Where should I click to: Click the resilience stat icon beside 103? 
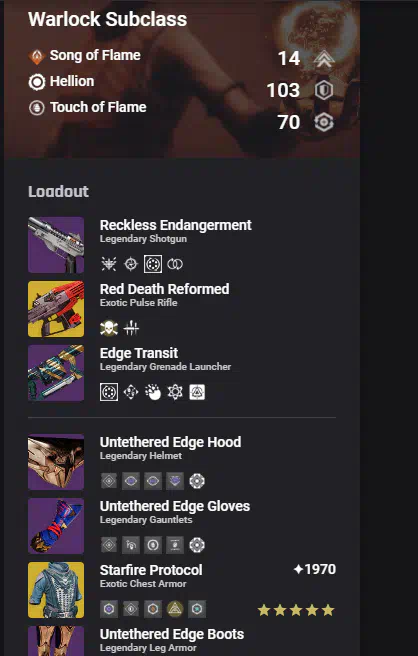(324, 90)
